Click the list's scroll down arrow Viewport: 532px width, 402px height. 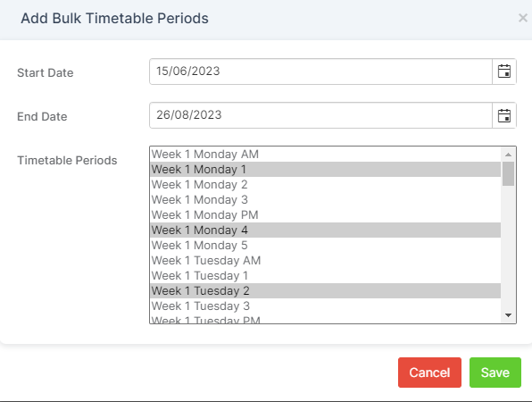[x=508, y=315]
